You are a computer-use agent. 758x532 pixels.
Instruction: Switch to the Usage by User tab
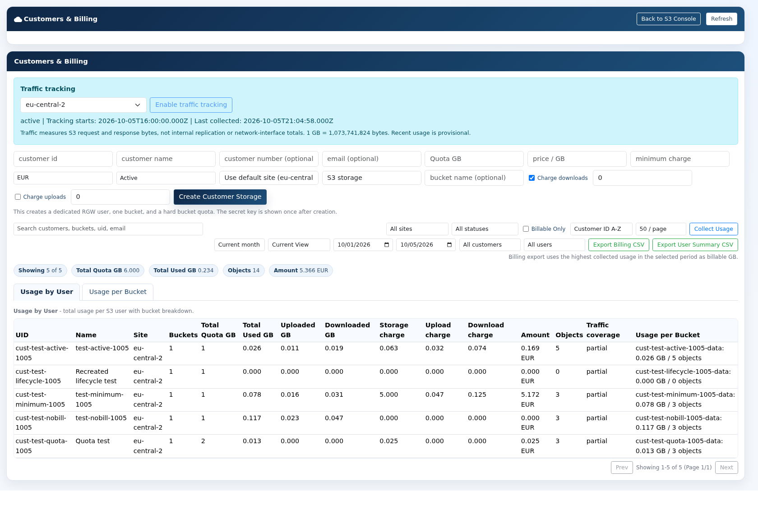tap(47, 292)
